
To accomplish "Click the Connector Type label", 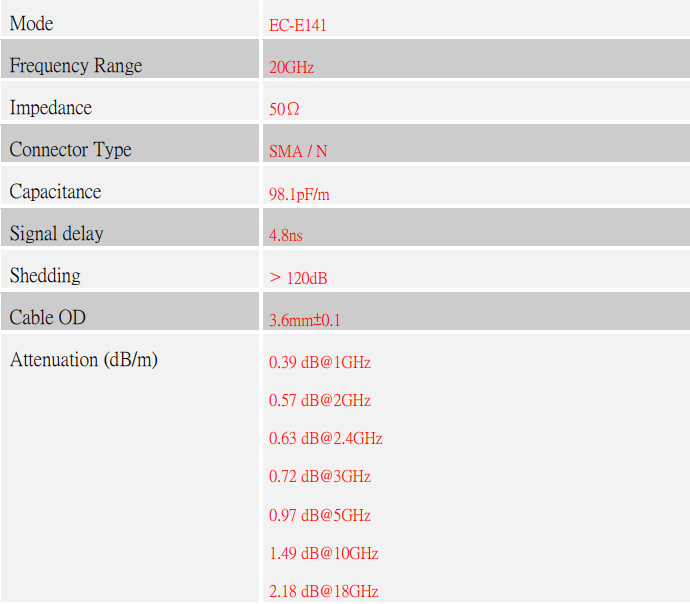I will coord(70,150).
